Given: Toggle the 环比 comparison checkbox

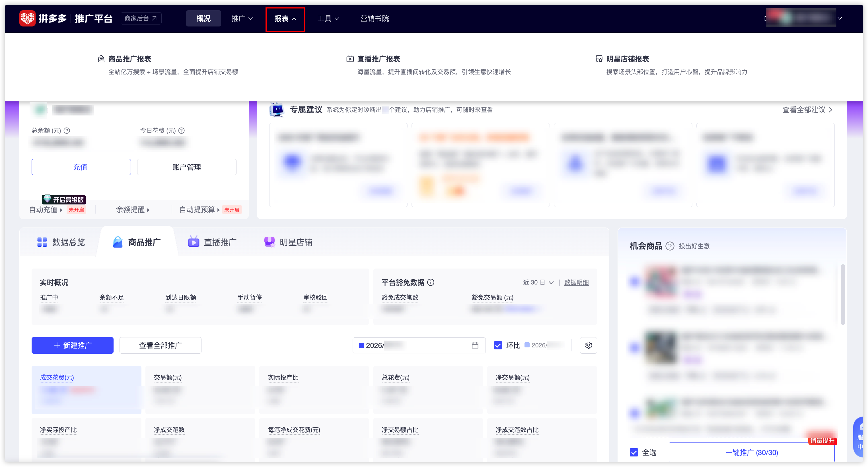Looking at the screenshot, I should pos(498,345).
